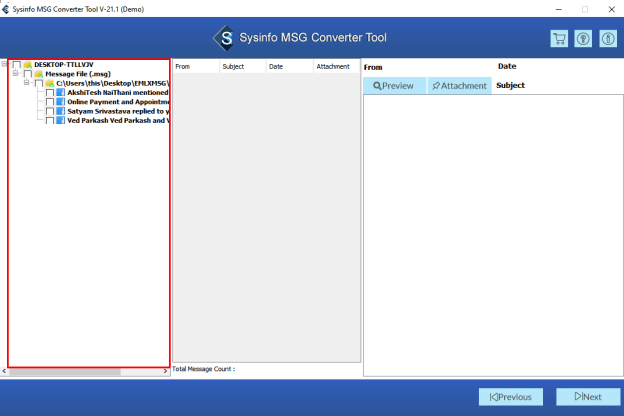Screen dimensions: 624x416
Task: Collapse the C:\Users folder path node
Action: (x=28, y=83)
